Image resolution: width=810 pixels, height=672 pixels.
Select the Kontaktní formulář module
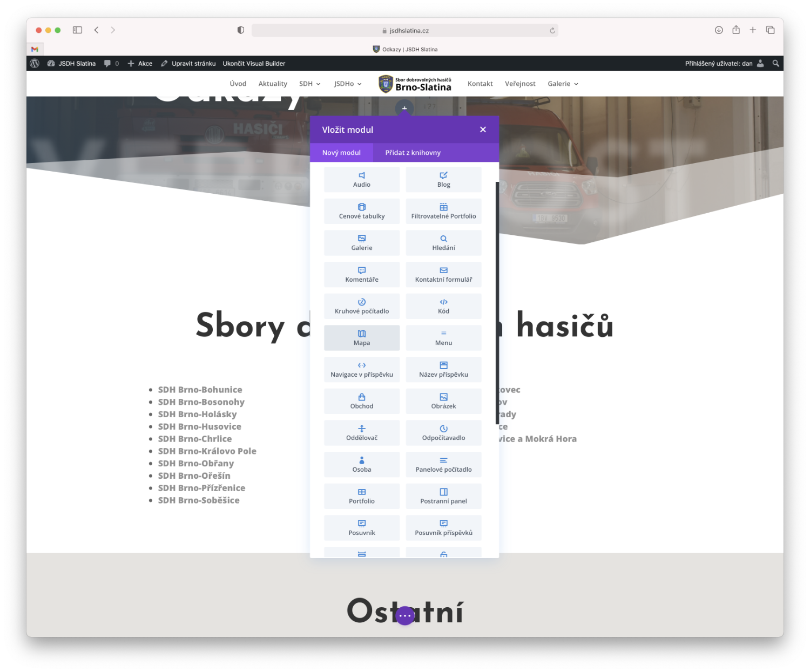pyautogui.click(x=443, y=274)
